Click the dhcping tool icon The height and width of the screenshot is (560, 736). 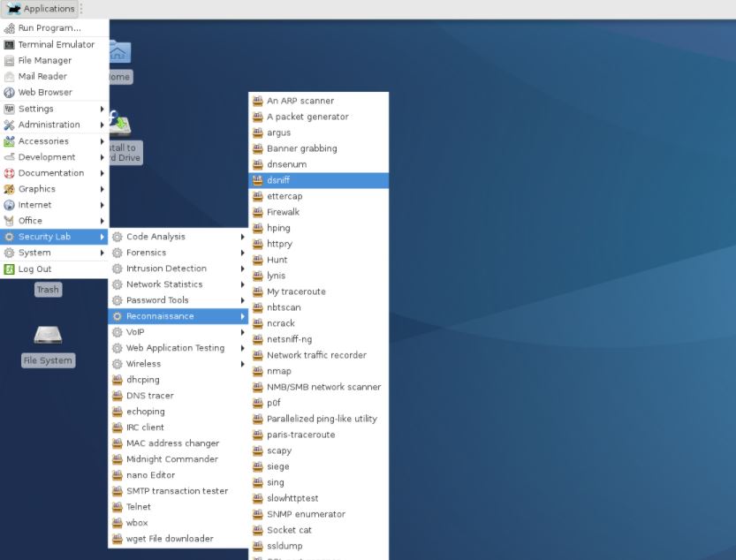pyautogui.click(x=118, y=380)
